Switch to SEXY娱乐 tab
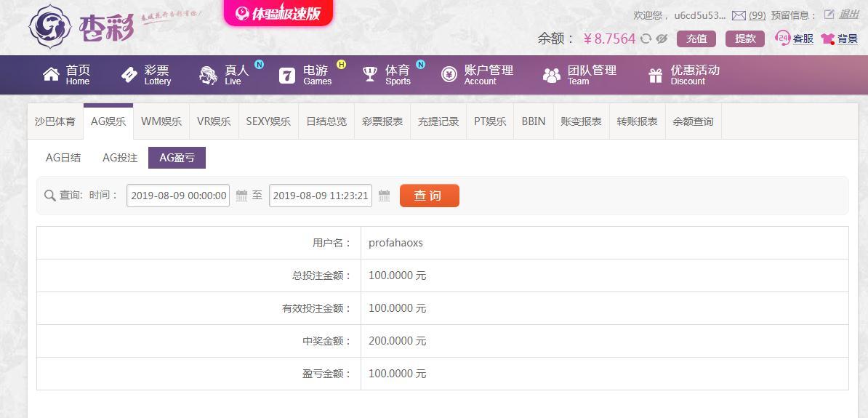 268,121
